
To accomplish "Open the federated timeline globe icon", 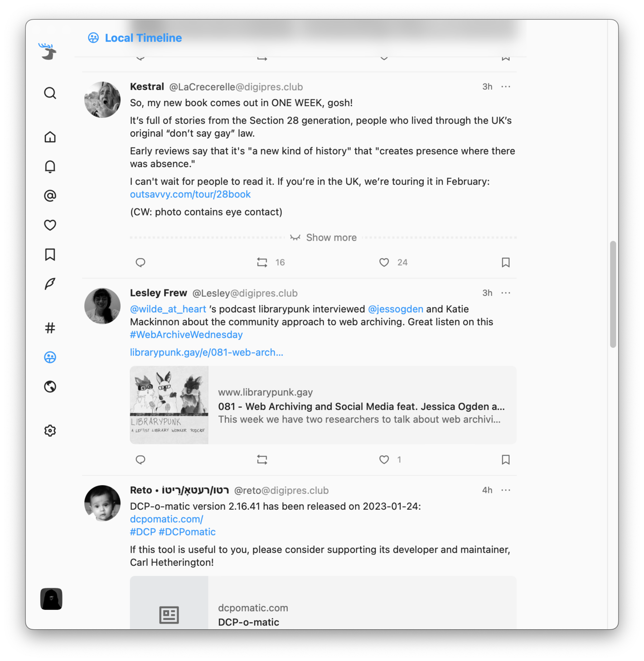I will tap(50, 386).
